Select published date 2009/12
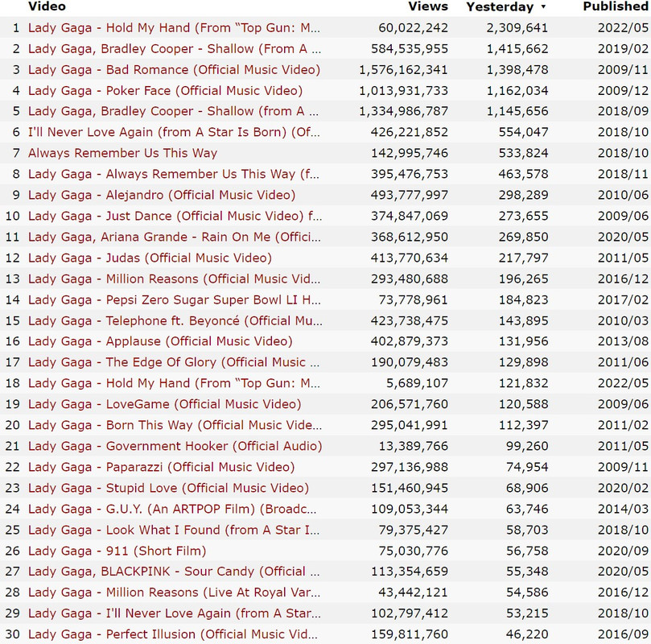 point(623,90)
